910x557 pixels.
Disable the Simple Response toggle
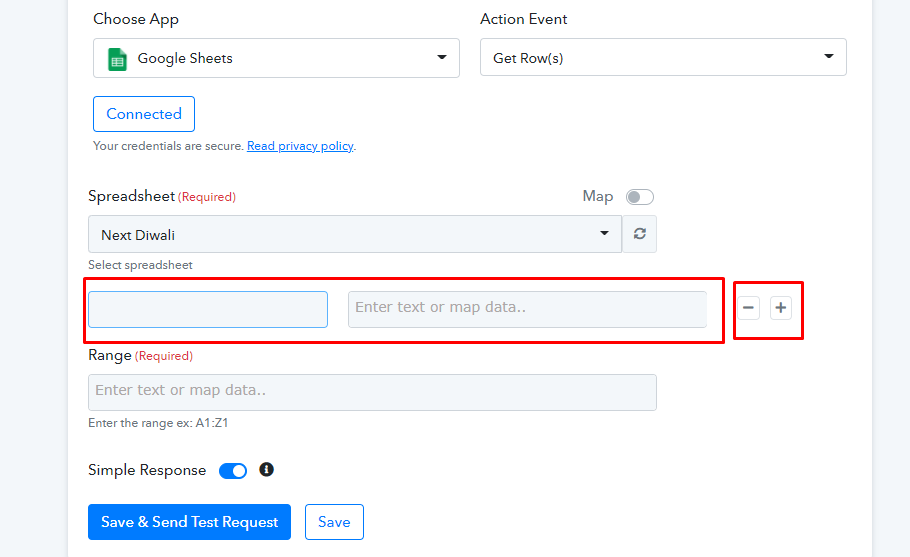click(233, 471)
